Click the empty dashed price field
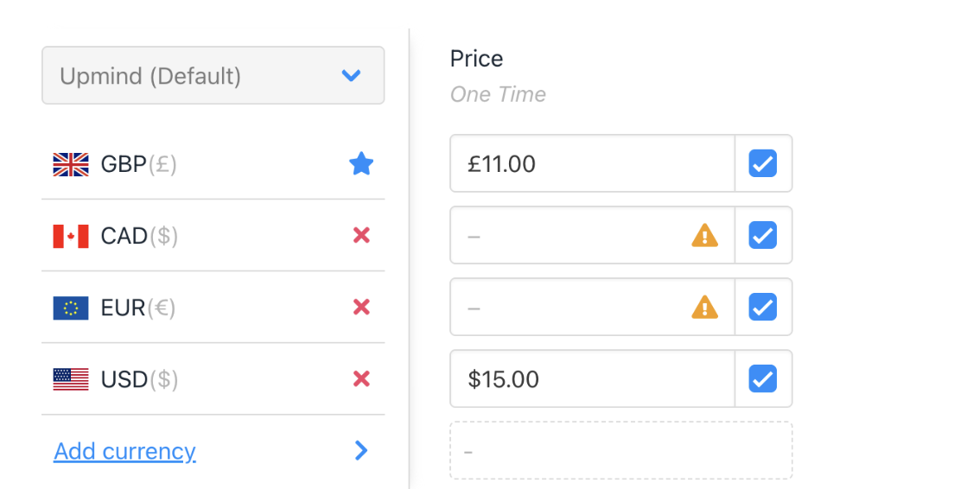This screenshot has width=980, height=489. pyautogui.click(x=620, y=450)
